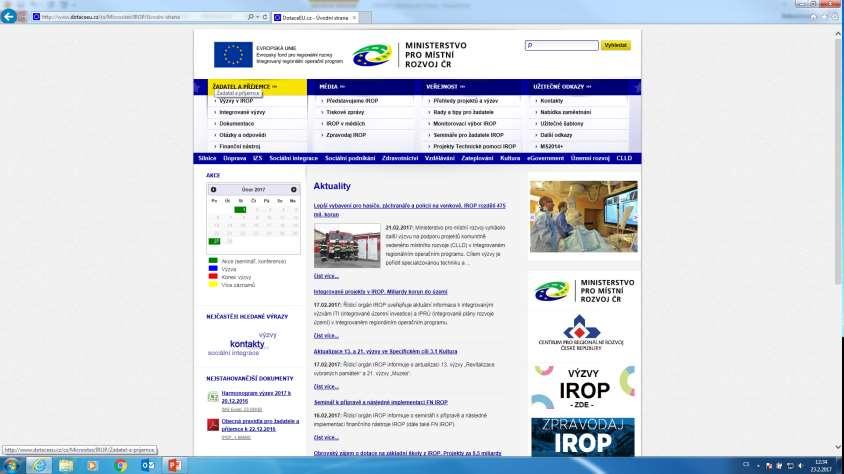Select MS2014+ menu entry

pos(552,146)
